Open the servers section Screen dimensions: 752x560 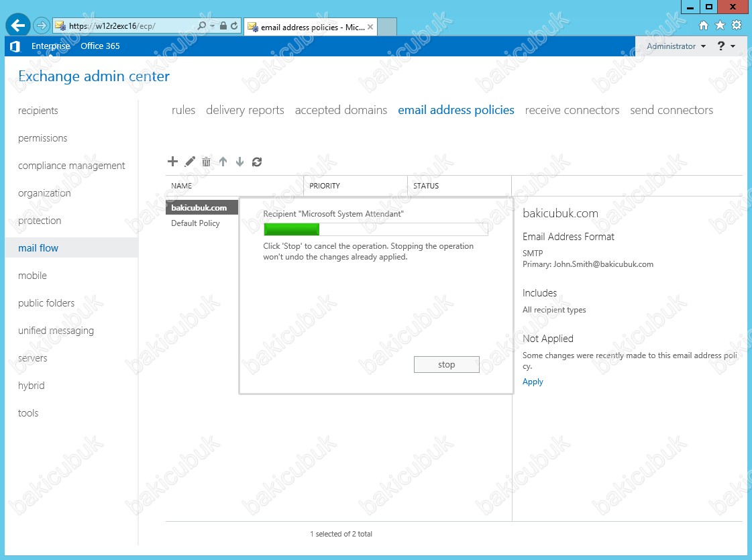click(x=33, y=358)
